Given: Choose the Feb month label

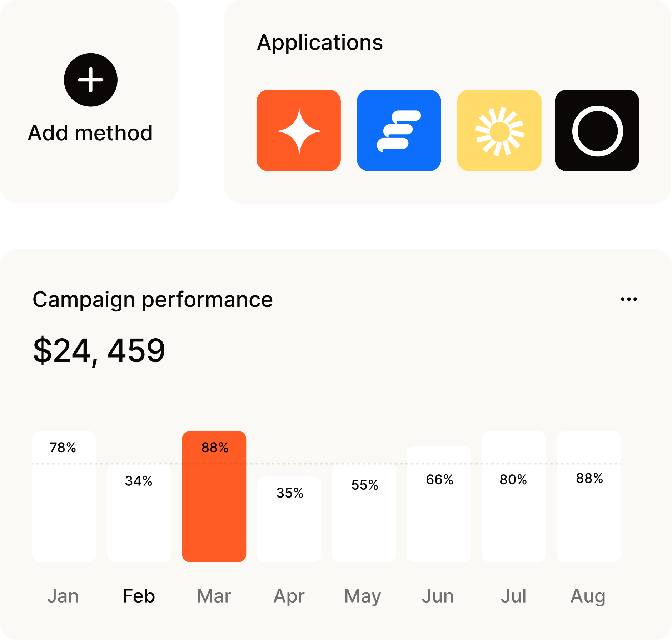Looking at the screenshot, I should tap(139, 596).
